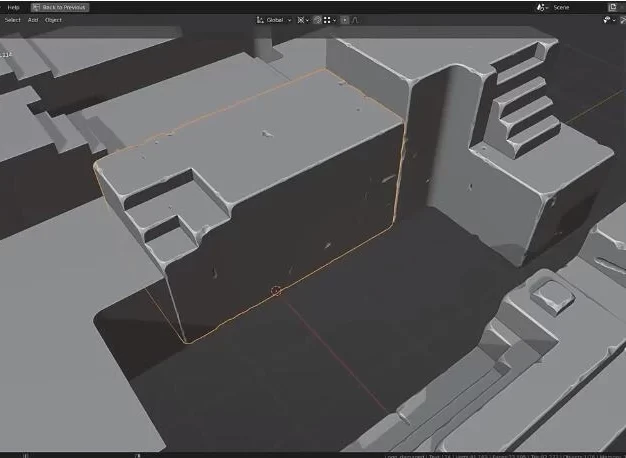Screen dimensions: 626x458
Task: Open the transform pivot point dropdown
Action: click(x=303, y=20)
